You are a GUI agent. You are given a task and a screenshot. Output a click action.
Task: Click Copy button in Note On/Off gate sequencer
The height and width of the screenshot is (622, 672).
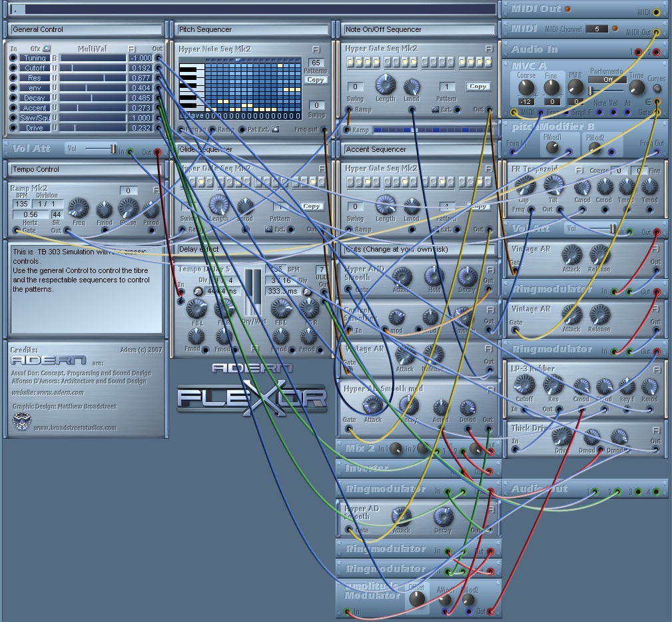478,86
